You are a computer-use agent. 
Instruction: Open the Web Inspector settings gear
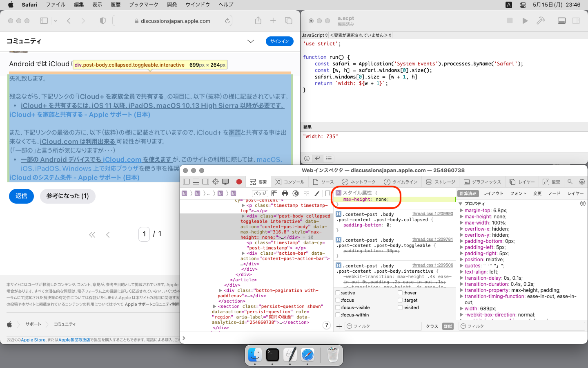(582, 182)
